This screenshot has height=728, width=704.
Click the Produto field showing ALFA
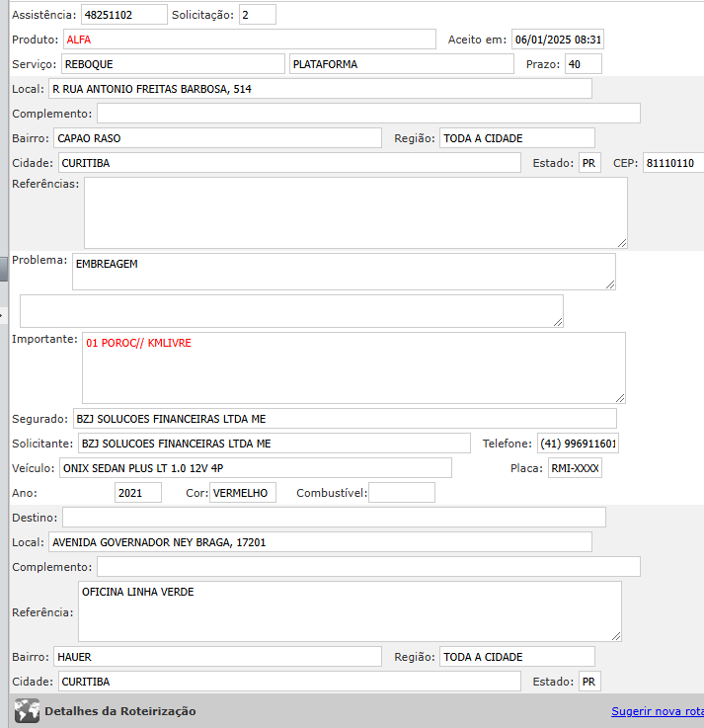pos(250,39)
